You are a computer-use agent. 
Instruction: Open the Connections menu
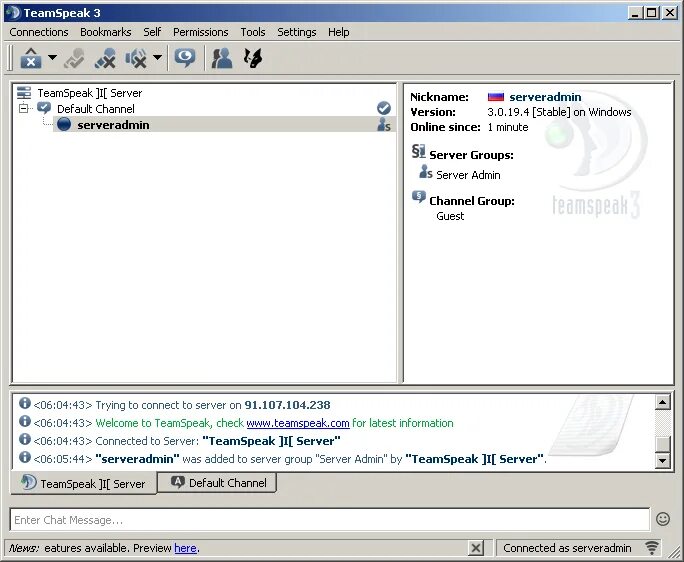tap(39, 32)
